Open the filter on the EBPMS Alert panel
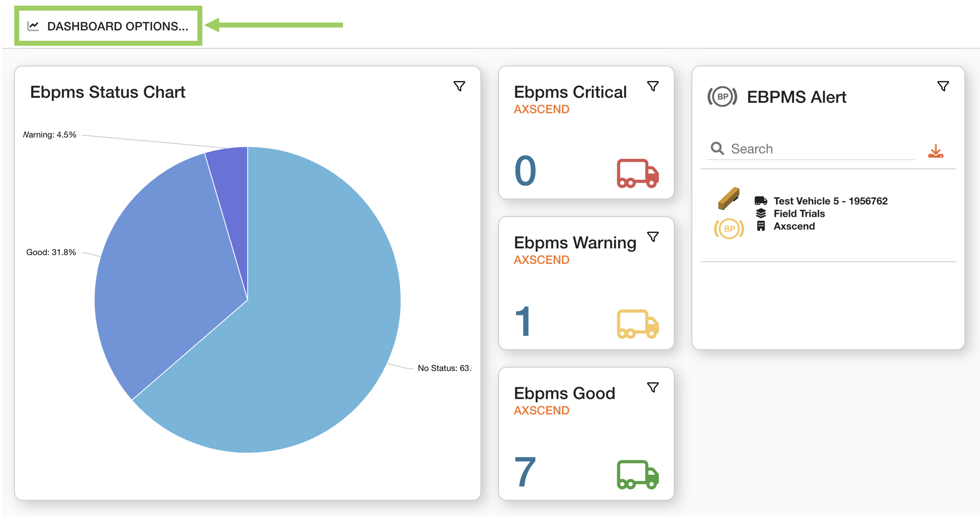Screen dimensions: 980x516 (943, 86)
